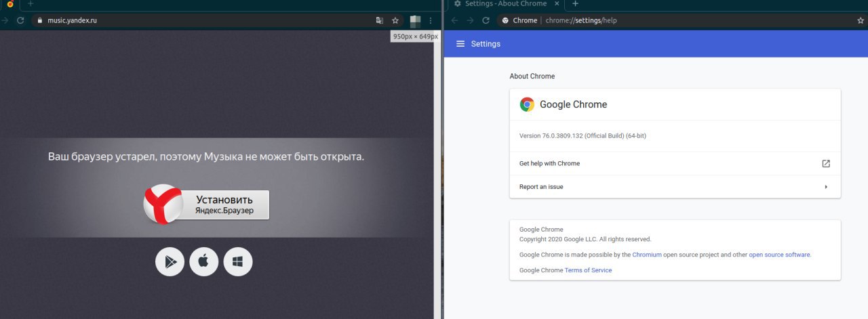Image resolution: width=868 pixels, height=319 pixels.
Task: Bookmark the music.yandex.ru page with star
Action: pyautogui.click(x=395, y=20)
